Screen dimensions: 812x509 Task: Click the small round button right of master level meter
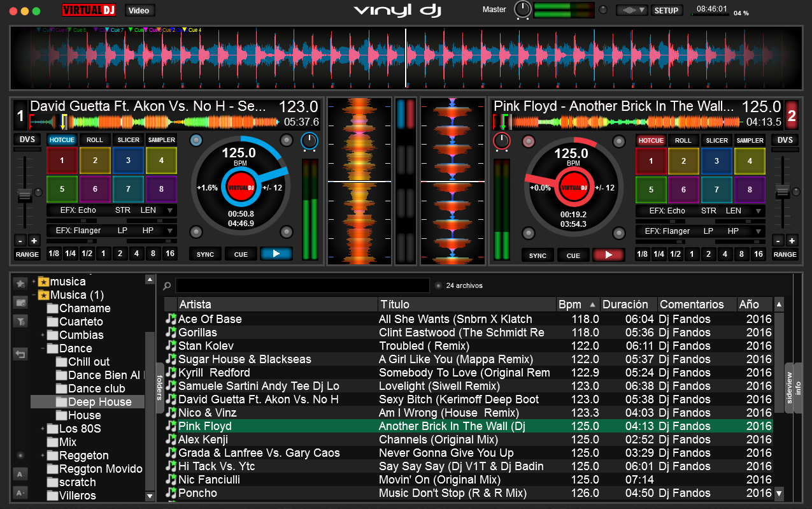pyautogui.click(x=603, y=10)
